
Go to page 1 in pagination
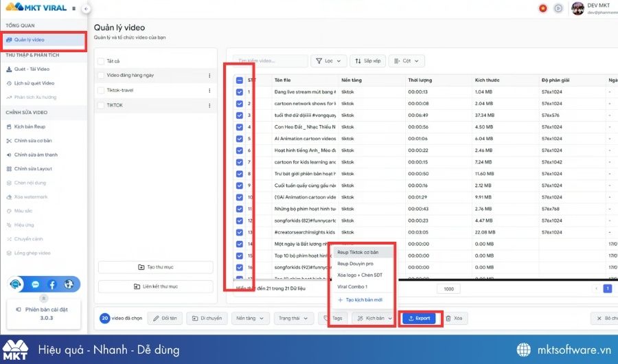point(608,288)
